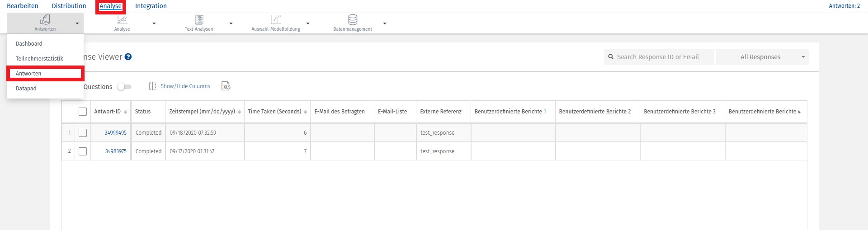Expand the Datenmanagement dropdown arrow
This screenshot has height=230, width=868.
[385, 23]
